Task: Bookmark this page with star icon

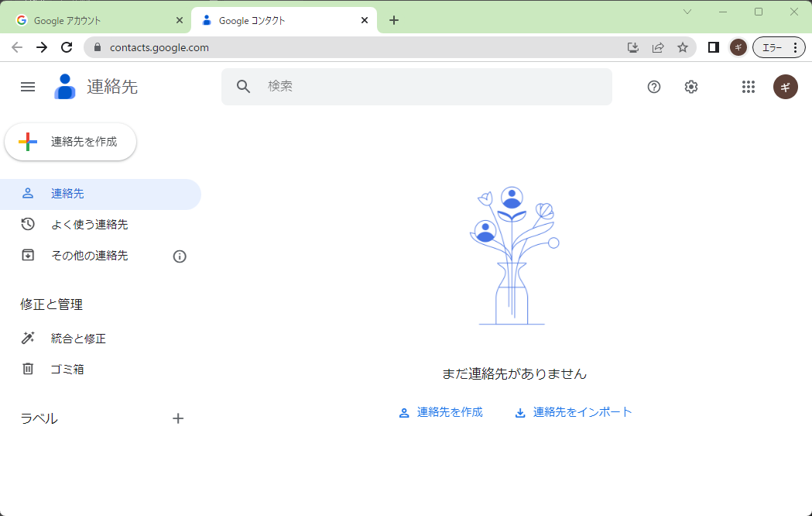Action: tap(683, 48)
